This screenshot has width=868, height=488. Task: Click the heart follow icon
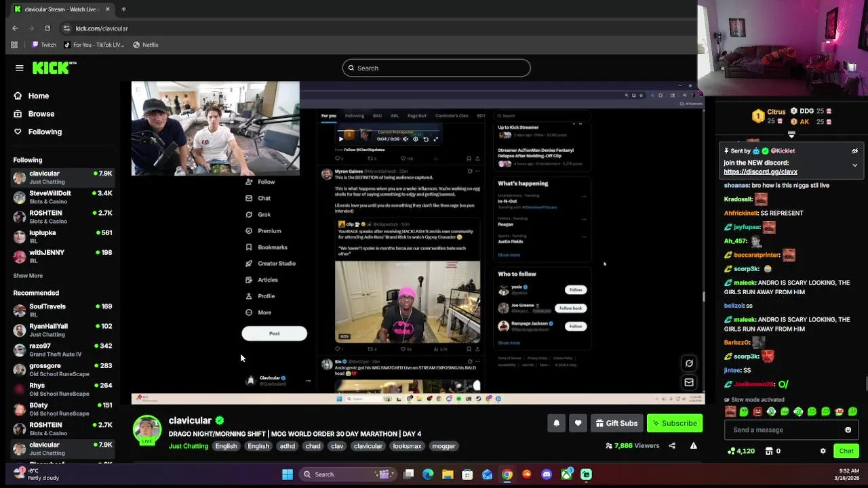click(578, 423)
